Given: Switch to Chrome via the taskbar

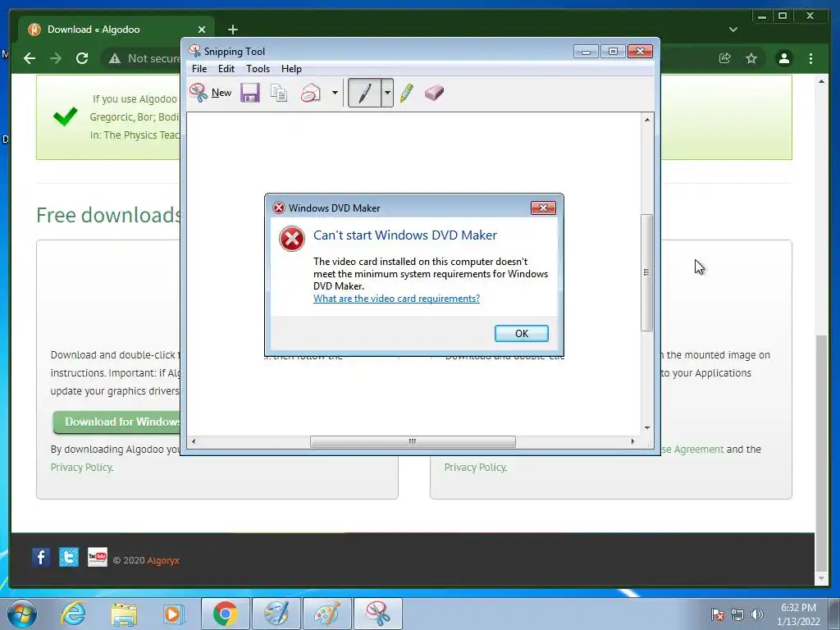Looking at the screenshot, I should 225,614.
